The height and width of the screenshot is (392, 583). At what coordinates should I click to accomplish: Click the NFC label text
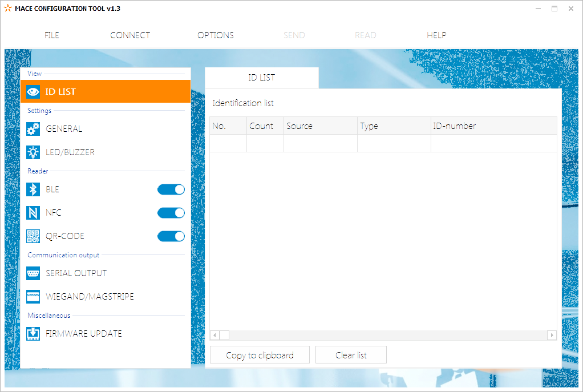pyautogui.click(x=53, y=213)
